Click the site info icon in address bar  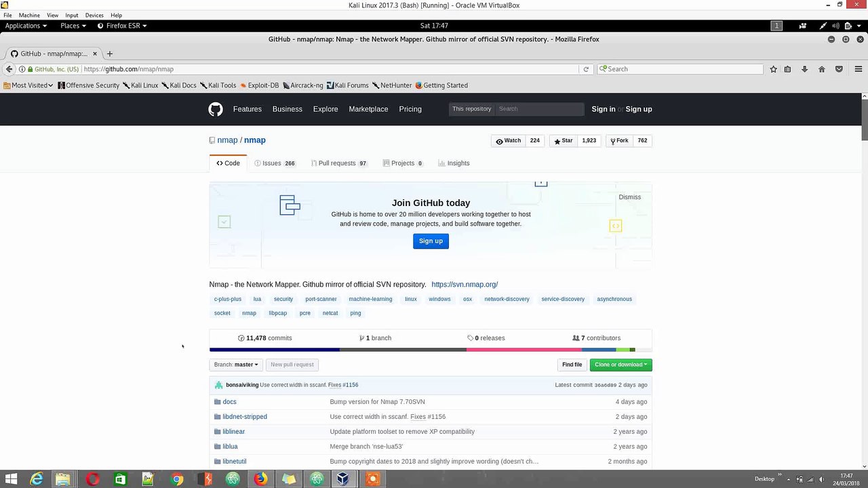point(22,69)
